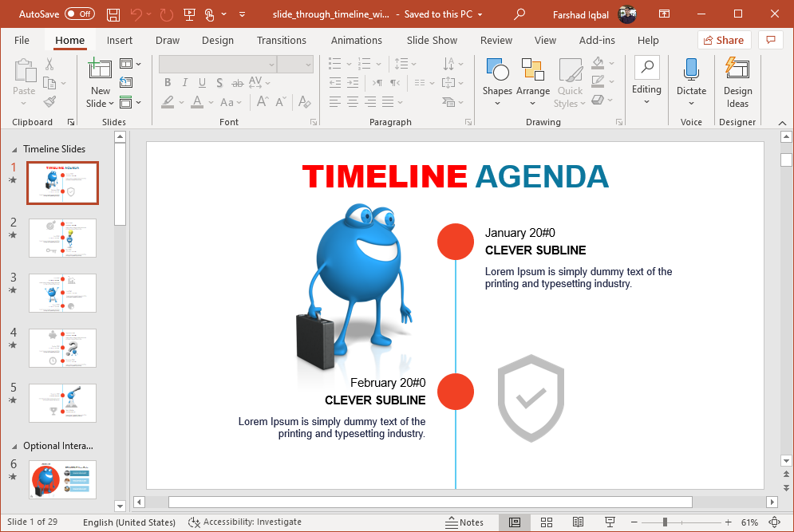Collapse the Timeline Slides section

(x=14, y=149)
